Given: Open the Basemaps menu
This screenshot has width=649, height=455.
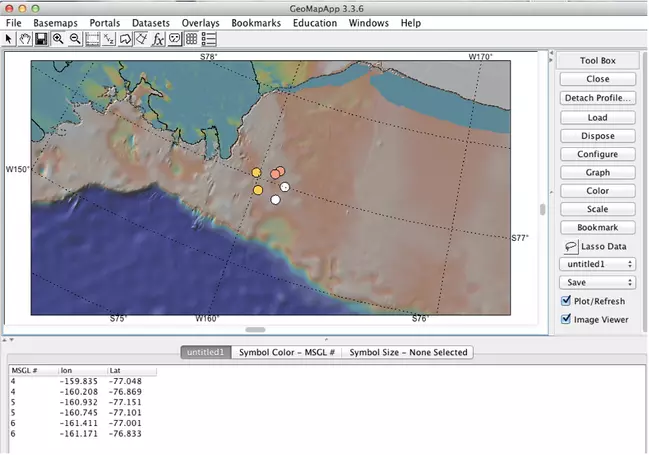Looking at the screenshot, I should [54, 22].
